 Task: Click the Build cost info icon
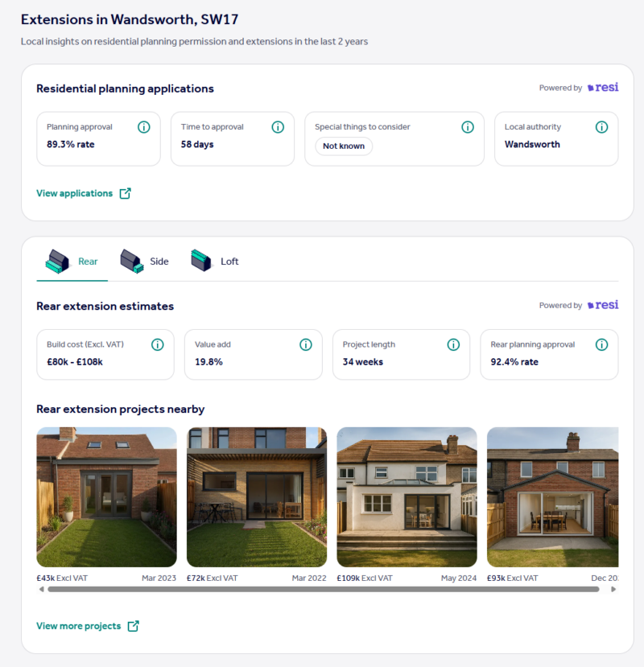(158, 344)
